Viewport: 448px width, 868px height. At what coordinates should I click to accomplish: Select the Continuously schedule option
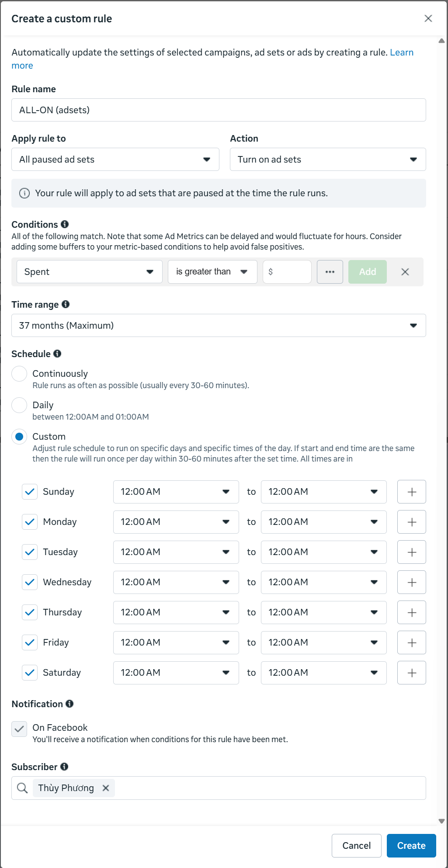pyautogui.click(x=19, y=374)
